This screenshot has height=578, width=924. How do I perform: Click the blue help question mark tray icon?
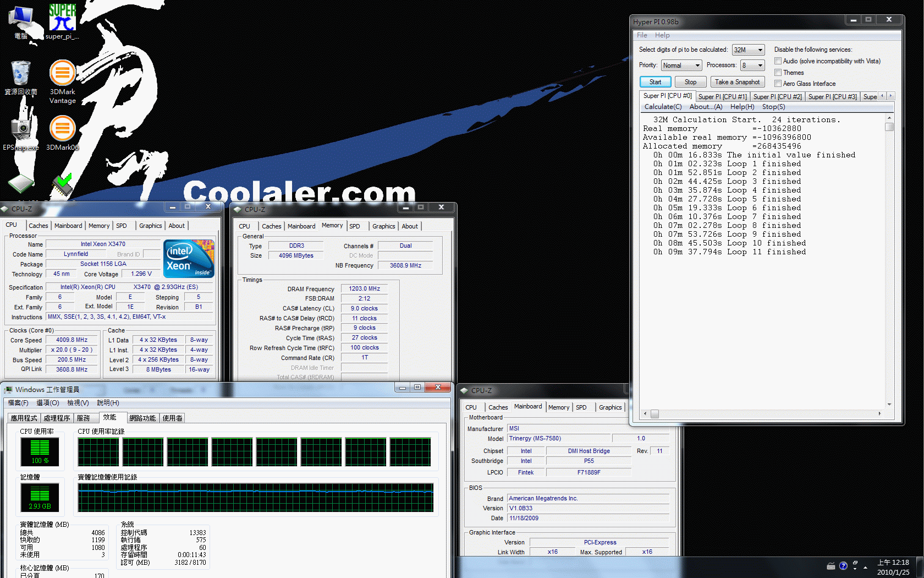[843, 566]
